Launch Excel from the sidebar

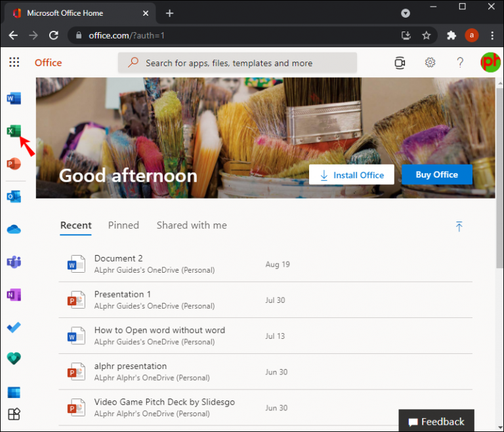13,131
